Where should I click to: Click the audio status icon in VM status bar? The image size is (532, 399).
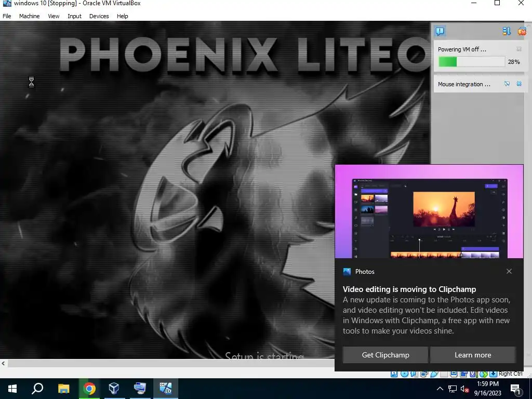tap(414, 374)
